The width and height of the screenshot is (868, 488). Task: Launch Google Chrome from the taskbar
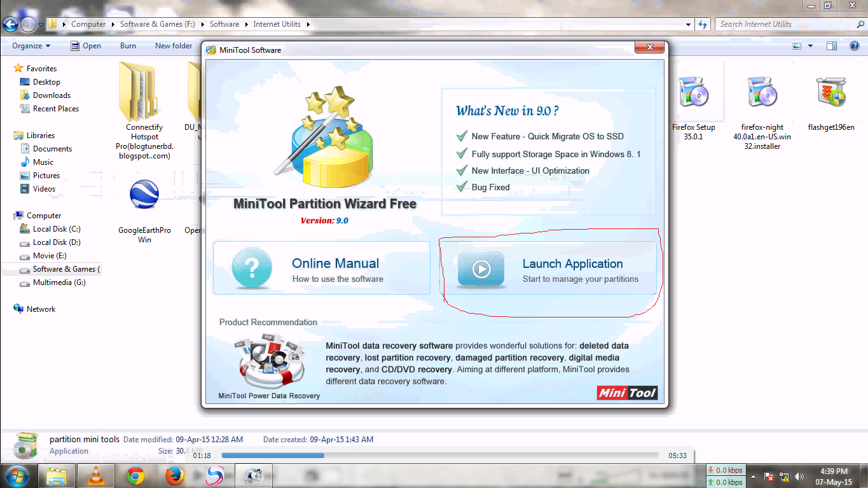pos(135,476)
